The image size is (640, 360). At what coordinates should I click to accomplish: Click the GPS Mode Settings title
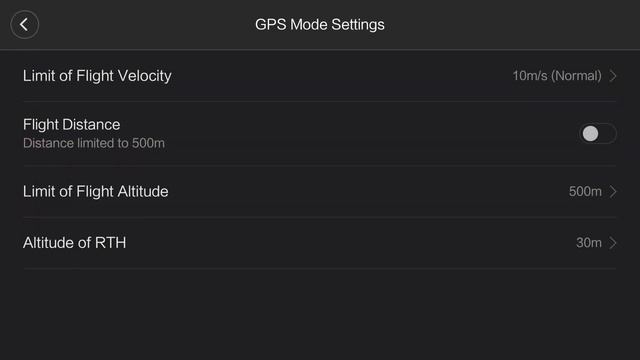pyautogui.click(x=320, y=24)
